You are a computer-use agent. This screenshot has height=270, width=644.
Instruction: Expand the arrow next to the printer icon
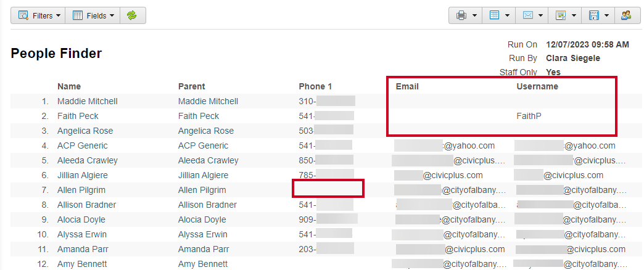pos(475,15)
